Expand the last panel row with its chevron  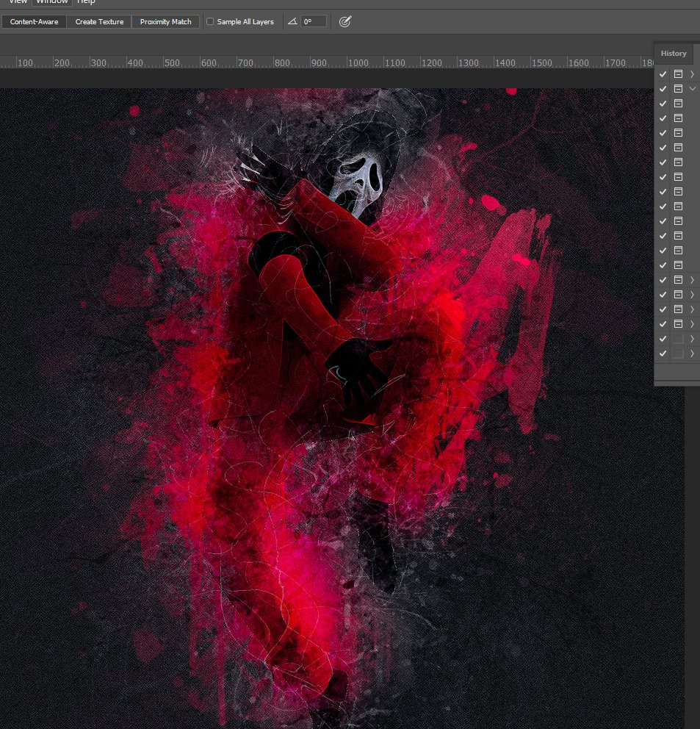pos(692,353)
